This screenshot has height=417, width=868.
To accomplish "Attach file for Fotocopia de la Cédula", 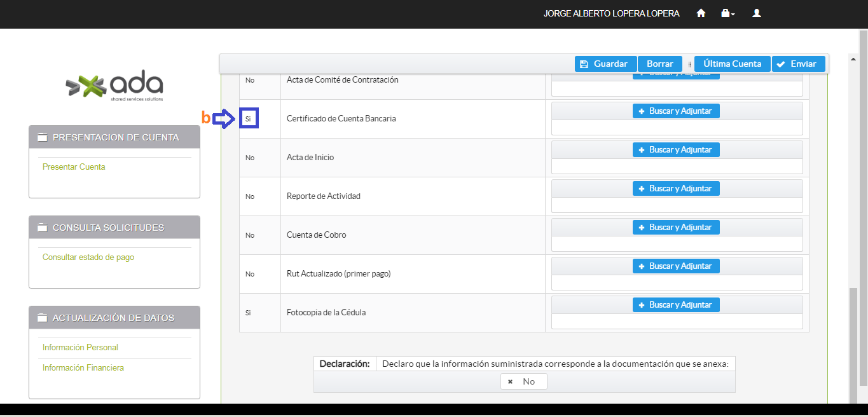I will 675,304.
